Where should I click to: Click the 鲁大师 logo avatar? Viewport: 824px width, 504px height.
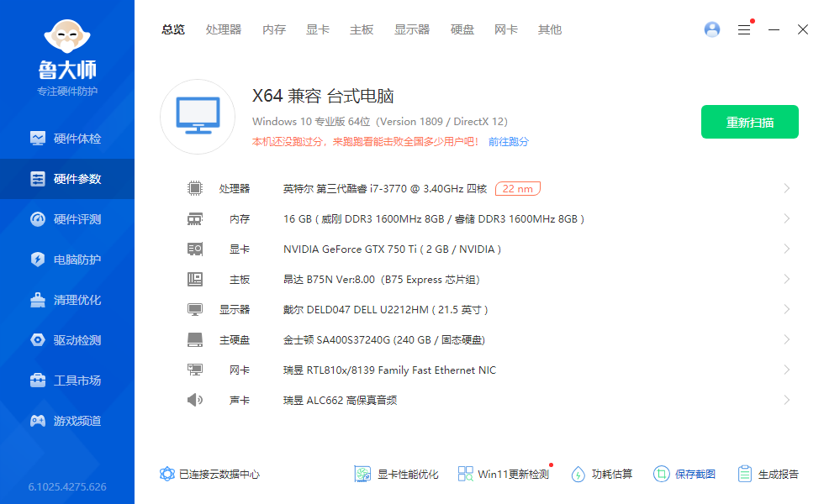67,36
